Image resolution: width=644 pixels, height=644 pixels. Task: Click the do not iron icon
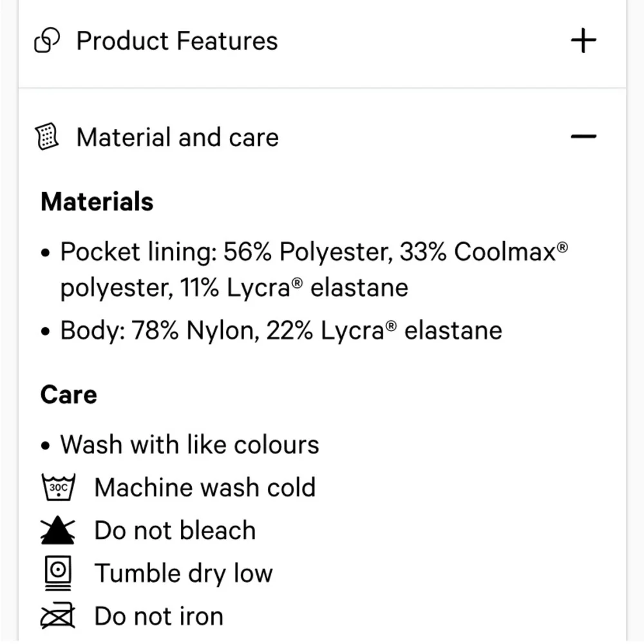tap(58, 616)
